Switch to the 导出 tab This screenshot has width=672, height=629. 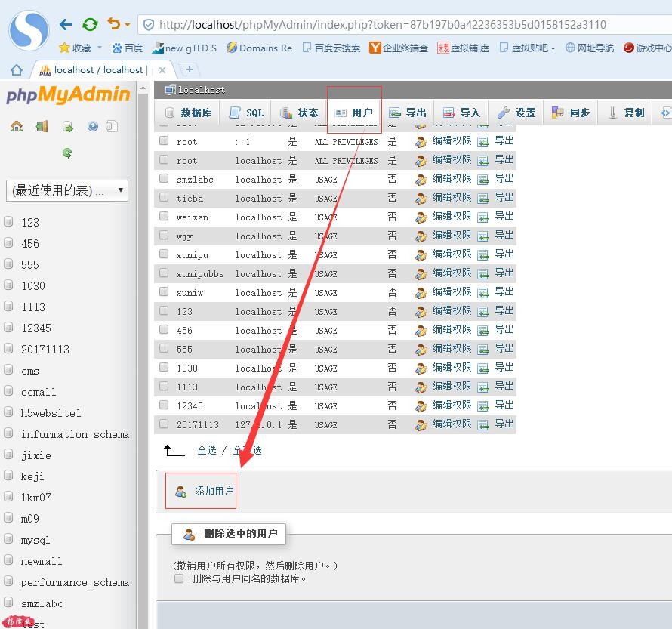[408, 113]
